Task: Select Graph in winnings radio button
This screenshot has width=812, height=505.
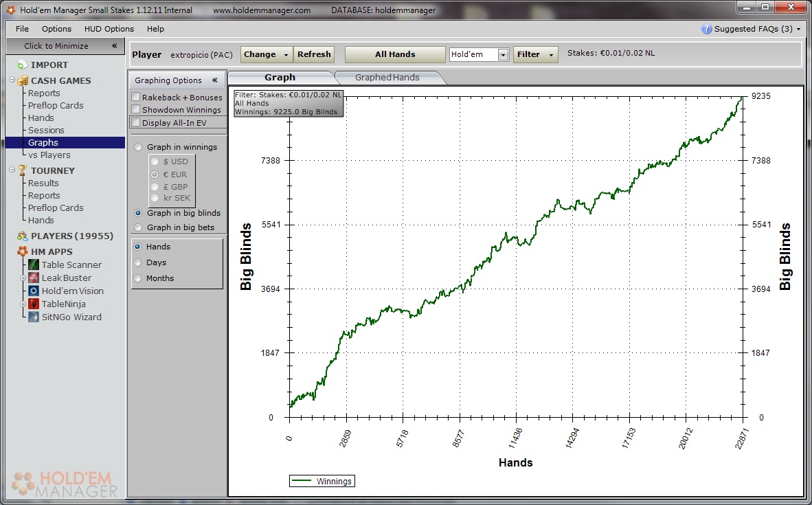Action: coord(138,147)
